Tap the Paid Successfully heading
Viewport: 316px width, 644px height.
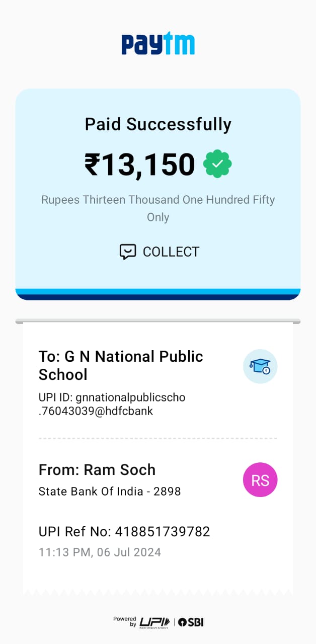pos(158,124)
